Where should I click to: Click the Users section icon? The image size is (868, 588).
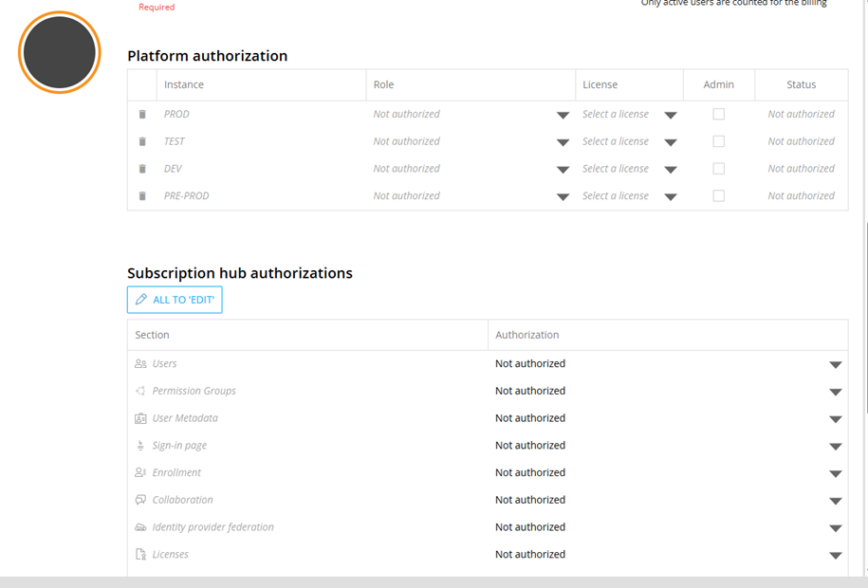coord(140,364)
